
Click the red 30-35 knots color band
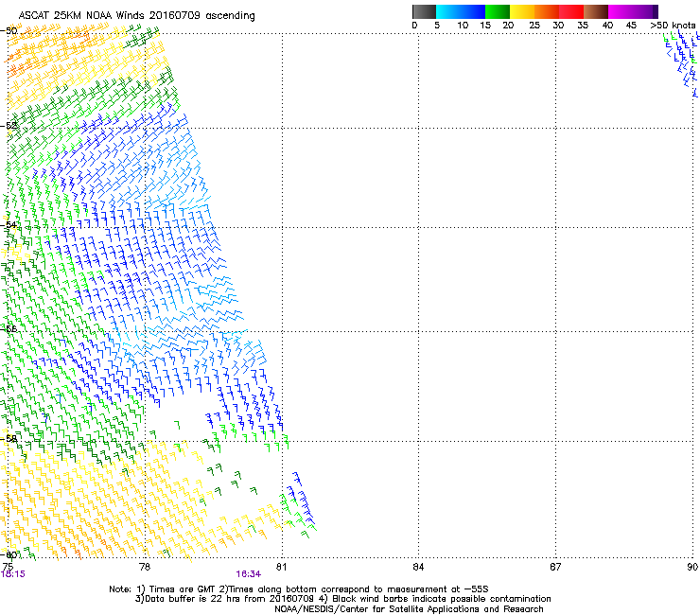coord(571,11)
